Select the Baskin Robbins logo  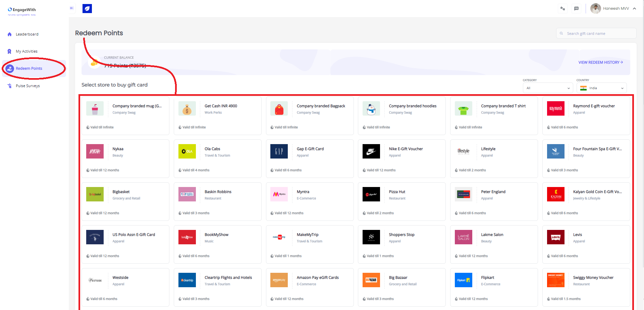[187, 194]
